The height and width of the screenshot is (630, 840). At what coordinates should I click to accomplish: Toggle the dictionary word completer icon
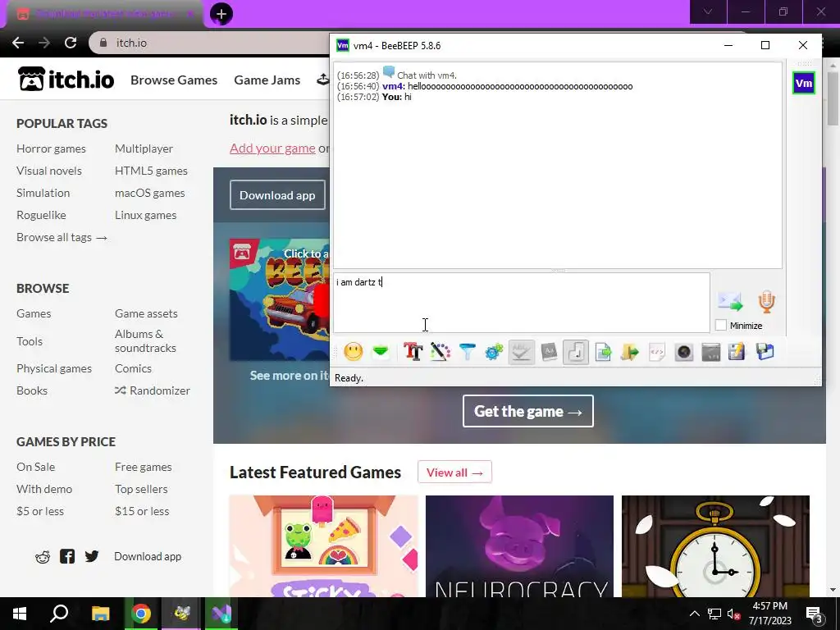point(549,352)
